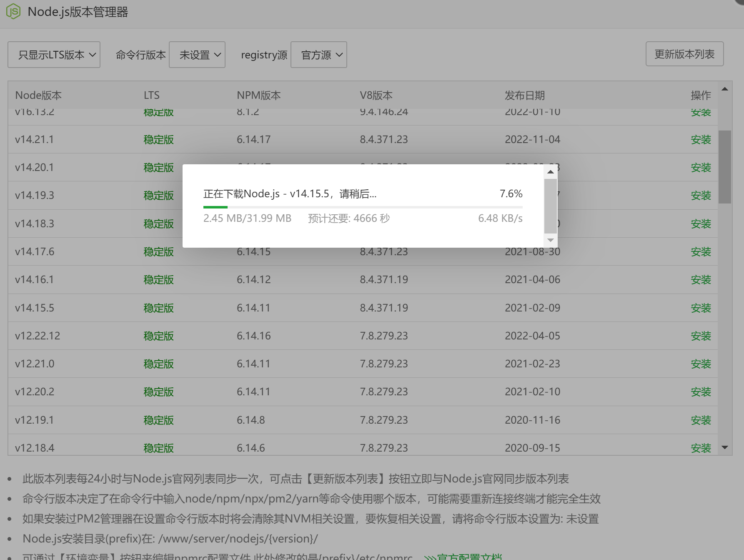Click the NPM版本 column header

click(x=259, y=95)
